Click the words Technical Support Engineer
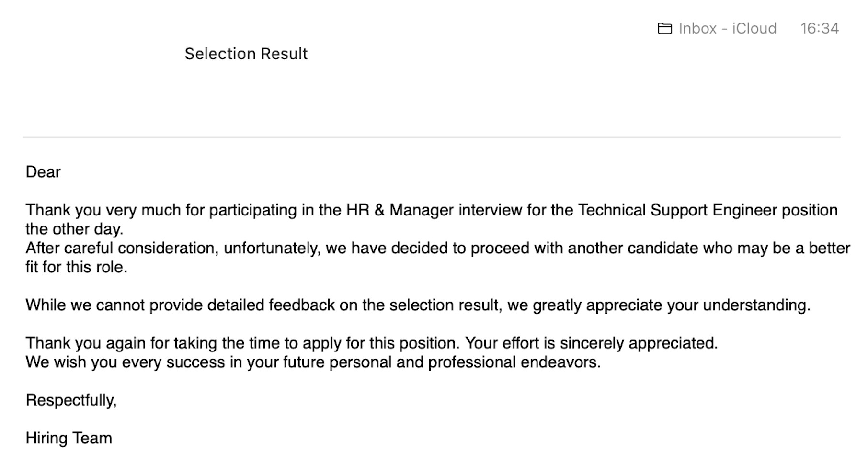Viewport: 868px width, 475px height. click(x=677, y=210)
